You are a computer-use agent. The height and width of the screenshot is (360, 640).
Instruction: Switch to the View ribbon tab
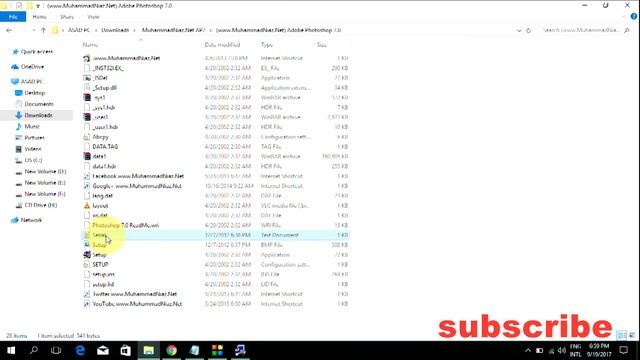point(93,17)
